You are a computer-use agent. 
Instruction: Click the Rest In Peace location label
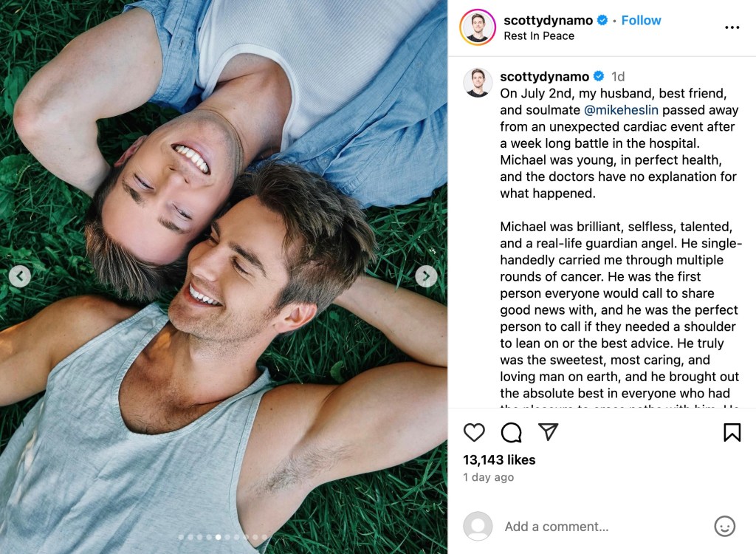click(x=538, y=36)
